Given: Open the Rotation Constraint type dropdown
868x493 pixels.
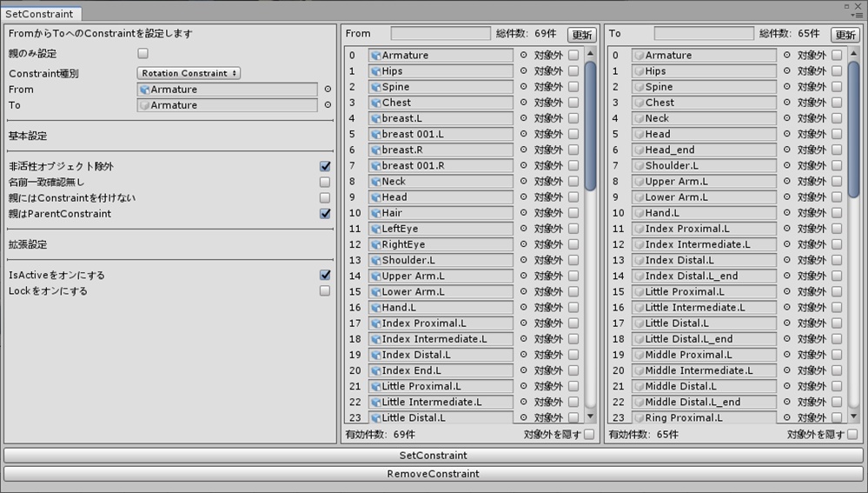Looking at the screenshot, I should pos(189,73).
